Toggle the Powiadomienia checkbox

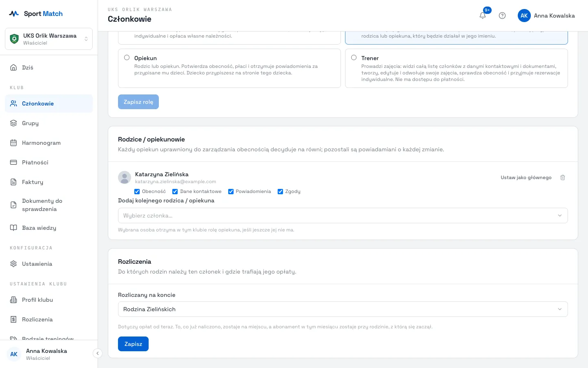point(231,191)
